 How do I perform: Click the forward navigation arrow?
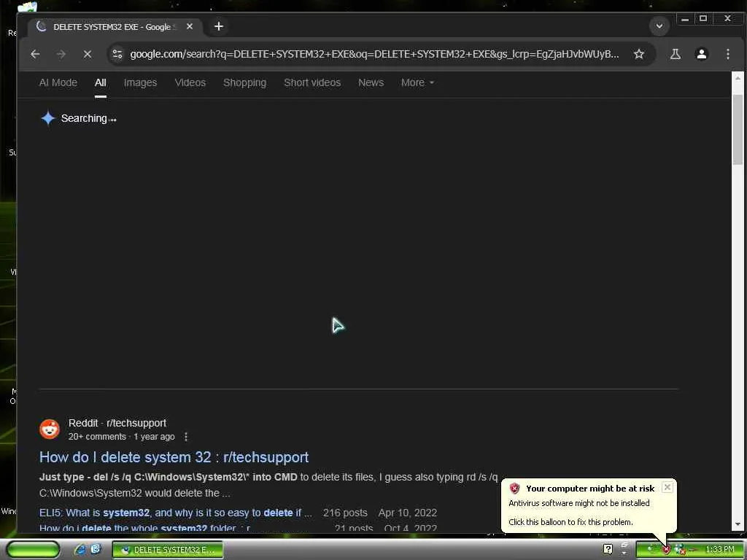pos(61,54)
